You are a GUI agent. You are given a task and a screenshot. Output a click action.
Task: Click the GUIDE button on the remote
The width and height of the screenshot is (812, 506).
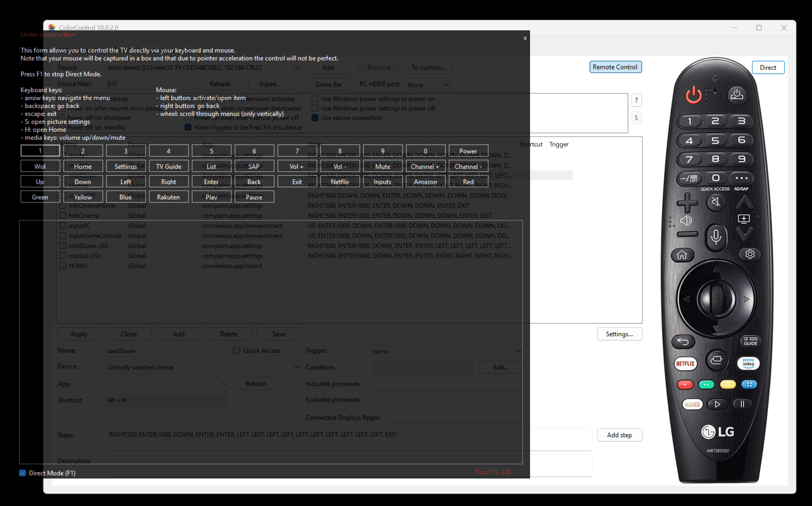750,341
